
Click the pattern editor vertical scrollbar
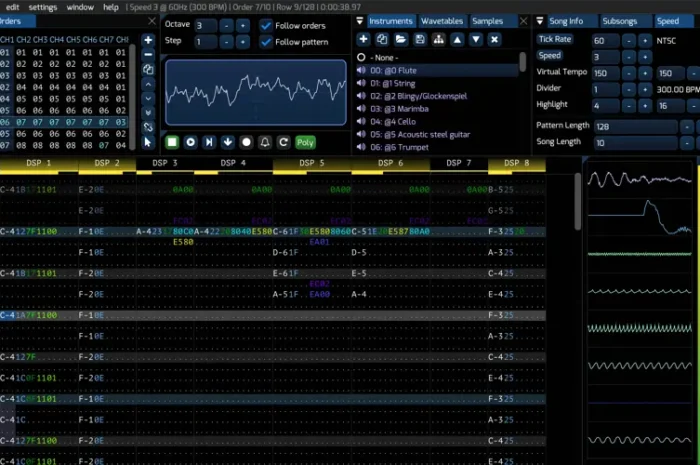pos(578,202)
